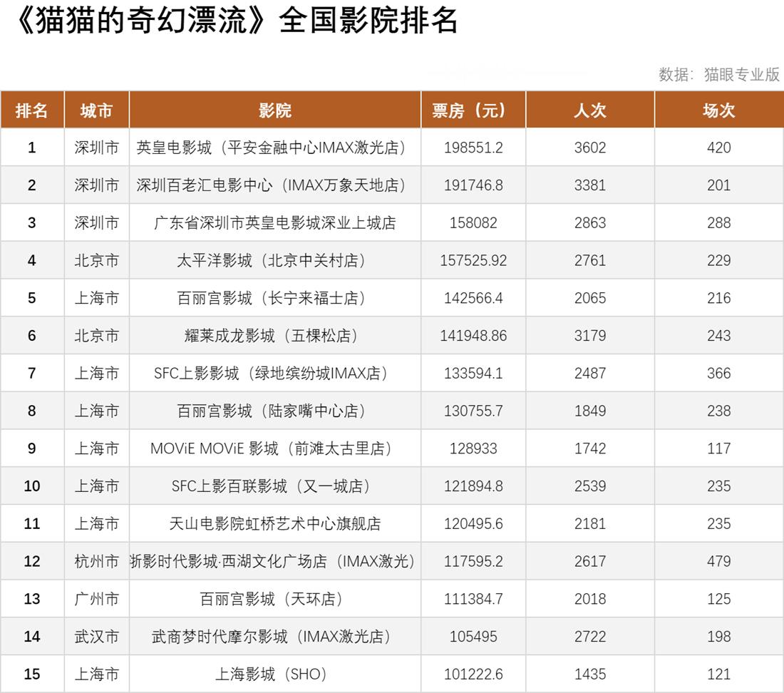Screen dimensions: 784x693
Task: Click attendance value 3602
Action: pos(590,148)
